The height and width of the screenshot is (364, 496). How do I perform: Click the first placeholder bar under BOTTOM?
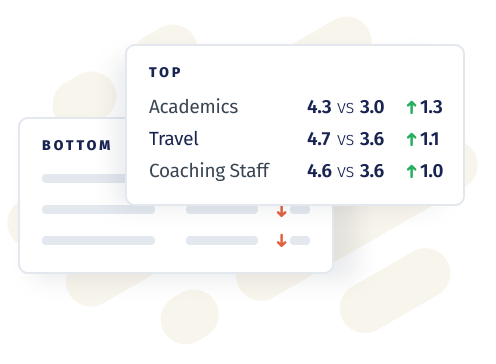[84, 178]
